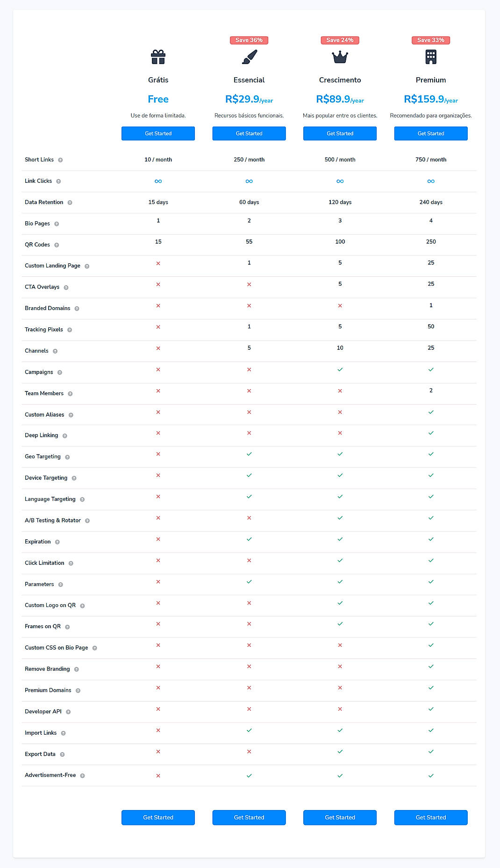Click the crown icon above Crescimento

pyautogui.click(x=340, y=57)
